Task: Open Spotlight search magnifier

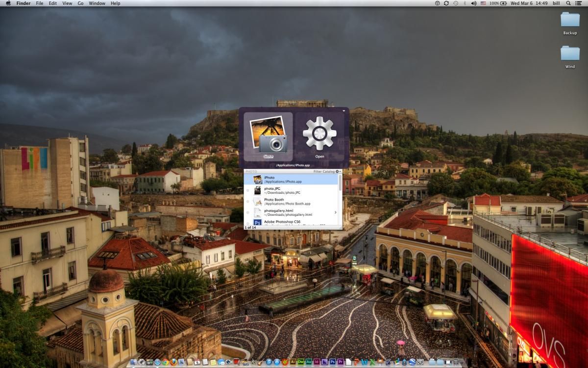Action: 568,3
